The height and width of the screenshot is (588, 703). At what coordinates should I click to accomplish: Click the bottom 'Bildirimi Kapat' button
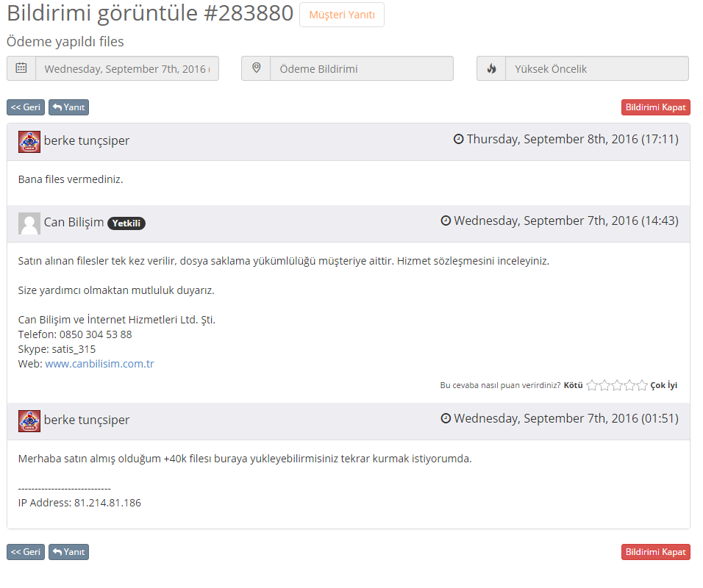click(x=655, y=552)
